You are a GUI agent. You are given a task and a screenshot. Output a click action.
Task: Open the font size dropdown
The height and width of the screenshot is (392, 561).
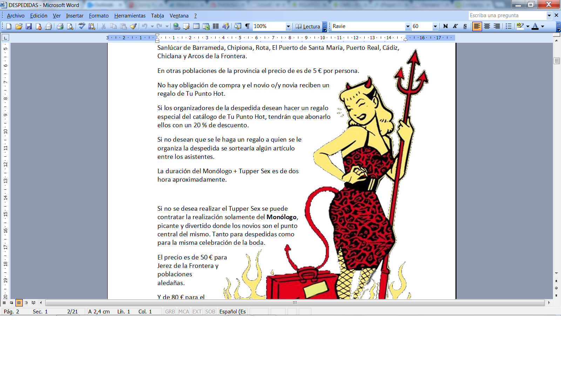pyautogui.click(x=435, y=26)
